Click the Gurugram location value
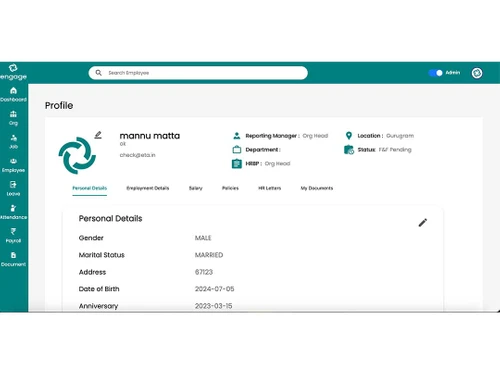 click(x=400, y=136)
